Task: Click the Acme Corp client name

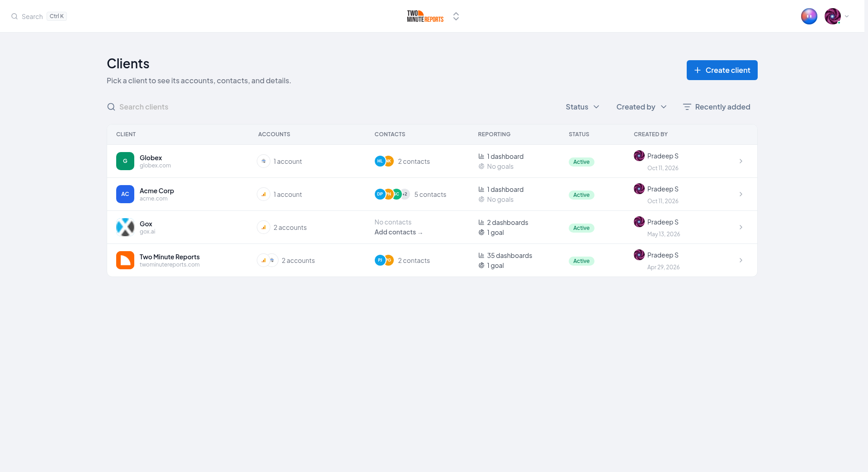Action: [157, 191]
